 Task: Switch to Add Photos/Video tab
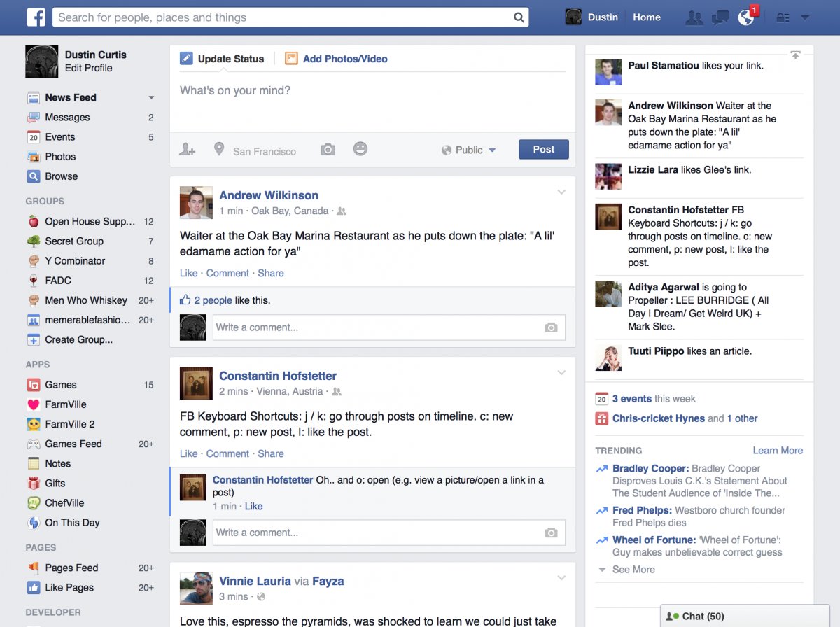pos(344,59)
